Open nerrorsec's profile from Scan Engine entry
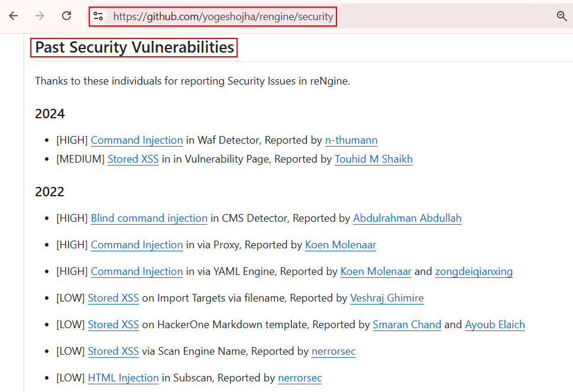This screenshot has height=392, width=573. [333, 351]
